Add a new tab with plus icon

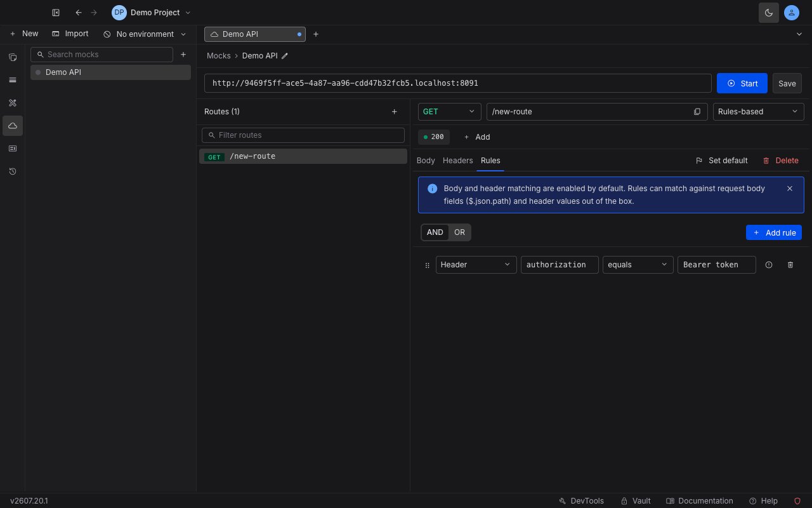point(316,34)
